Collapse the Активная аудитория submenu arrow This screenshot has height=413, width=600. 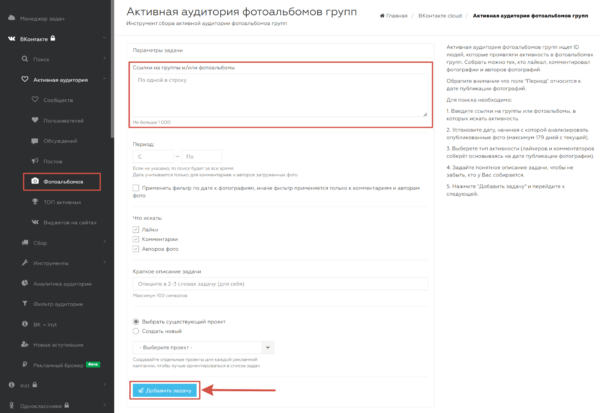coord(104,79)
